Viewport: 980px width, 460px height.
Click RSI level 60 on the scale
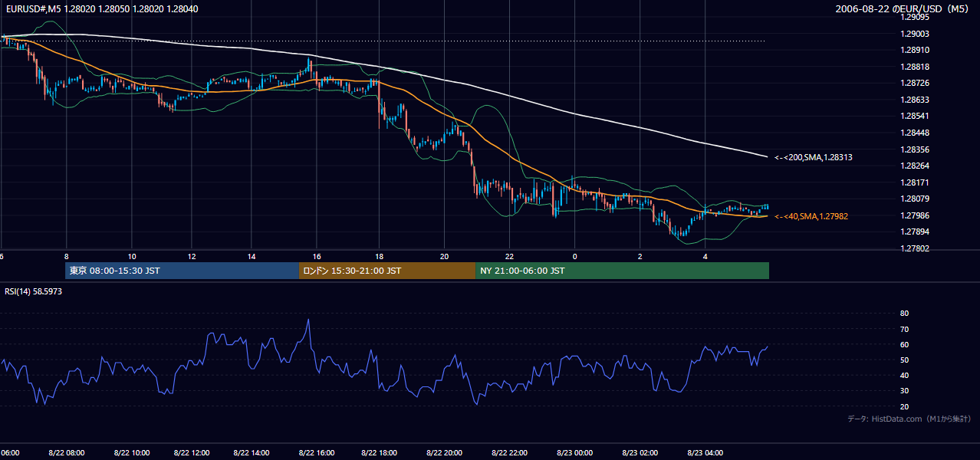coord(904,344)
